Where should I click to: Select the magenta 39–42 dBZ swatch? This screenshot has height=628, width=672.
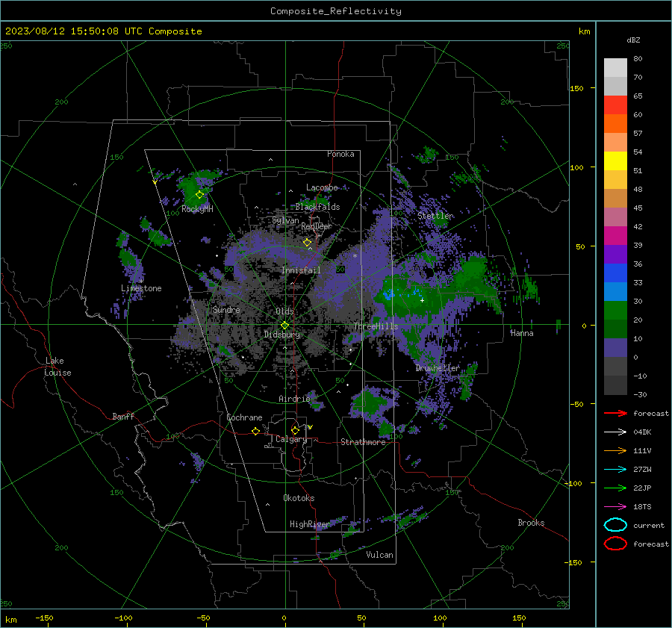click(615, 235)
